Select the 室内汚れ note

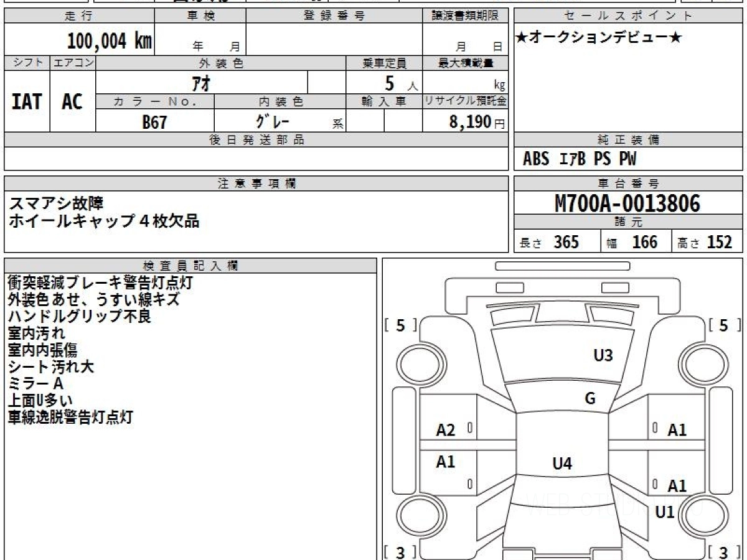[x=36, y=334]
